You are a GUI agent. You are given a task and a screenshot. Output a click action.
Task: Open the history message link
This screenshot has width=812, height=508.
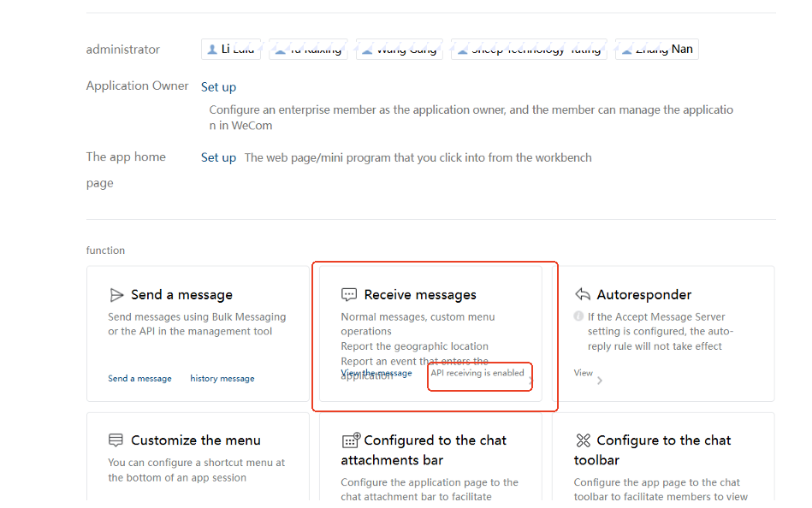(222, 378)
